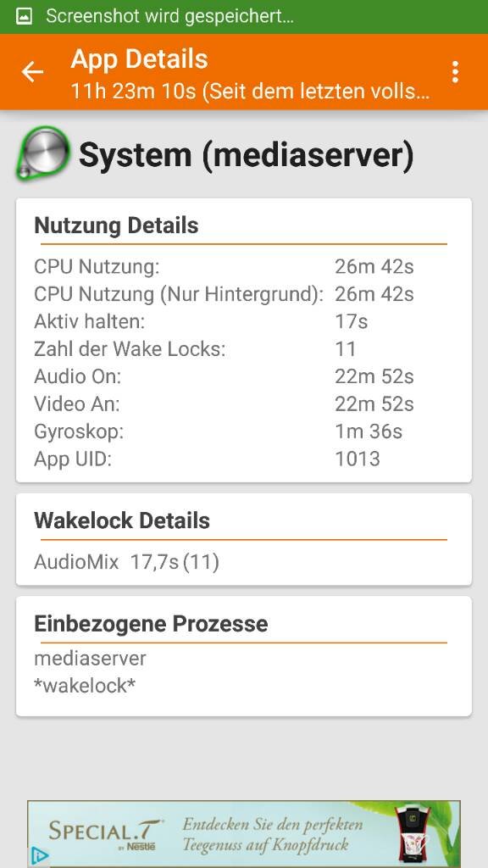This screenshot has height=868, width=488.
Task: Tap the Wakelock Details heading
Action: tap(122, 520)
